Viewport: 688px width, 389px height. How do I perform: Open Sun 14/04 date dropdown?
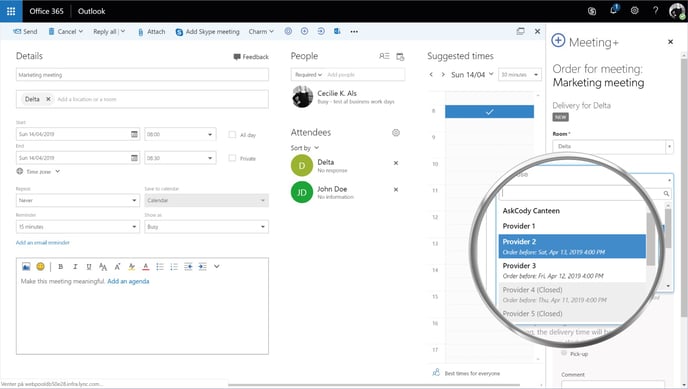472,75
